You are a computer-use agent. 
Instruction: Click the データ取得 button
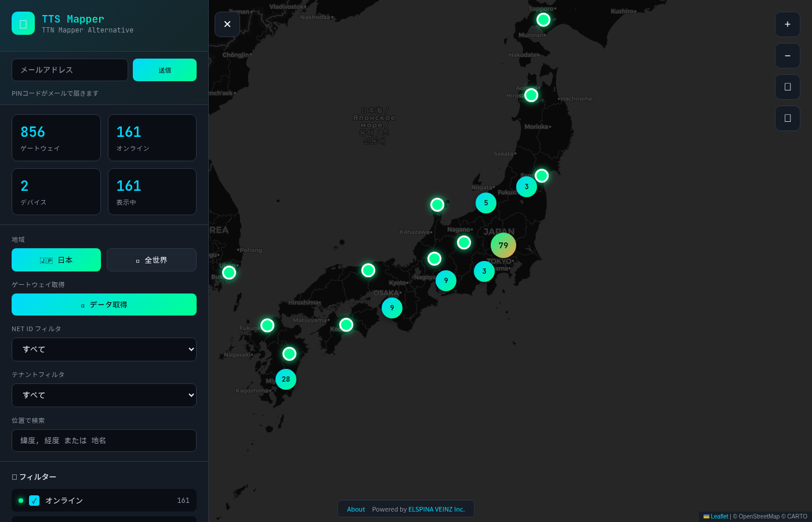[104, 304]
